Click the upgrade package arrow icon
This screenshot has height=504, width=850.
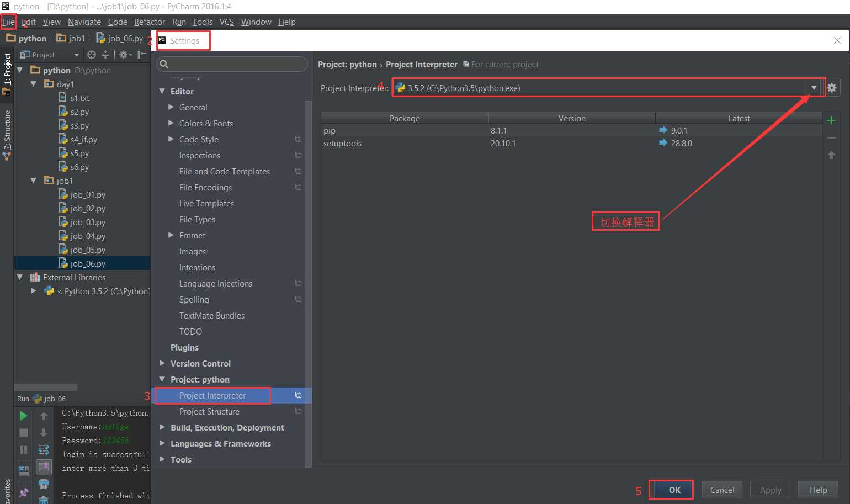pos(831,155)
